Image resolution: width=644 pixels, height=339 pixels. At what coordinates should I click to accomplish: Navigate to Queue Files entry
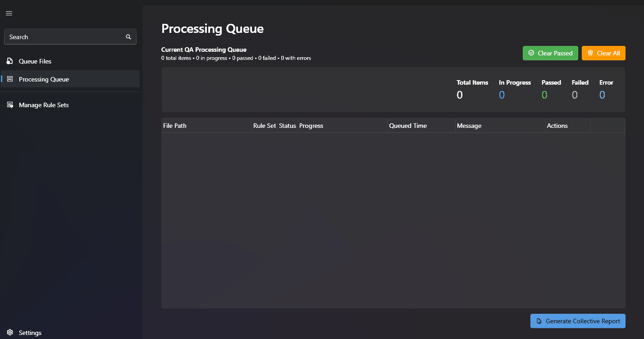tap(35, 61)
